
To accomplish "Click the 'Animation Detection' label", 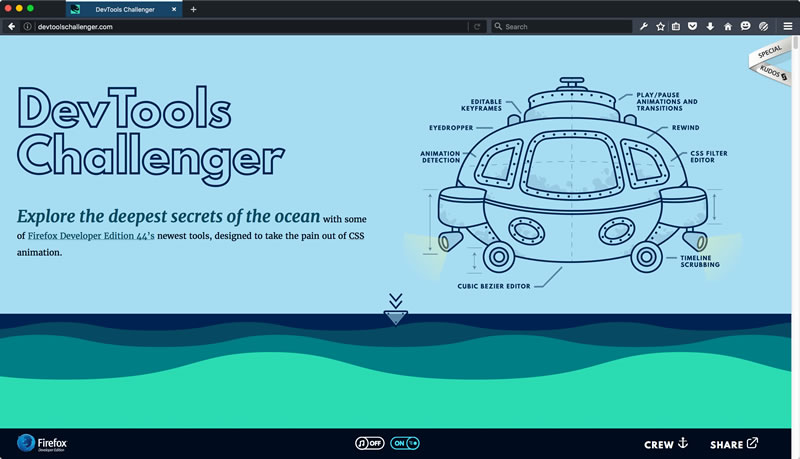I will point(440,157).
